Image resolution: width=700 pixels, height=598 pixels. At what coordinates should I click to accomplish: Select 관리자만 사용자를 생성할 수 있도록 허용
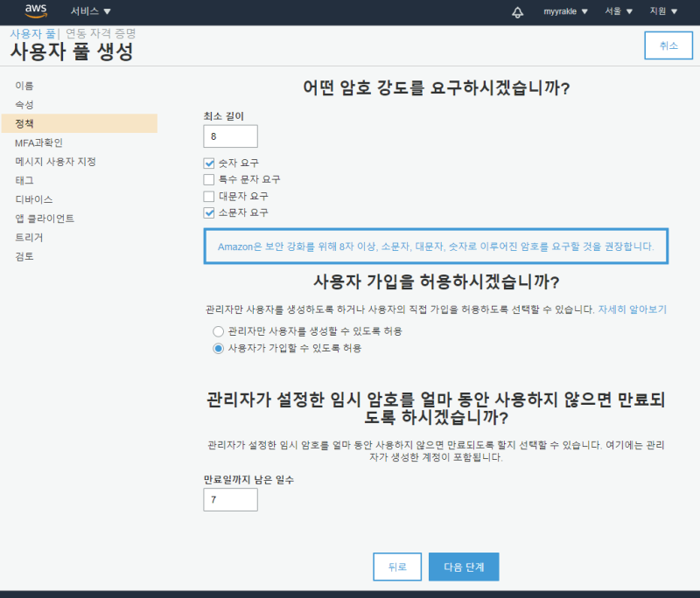click(218, 331)
